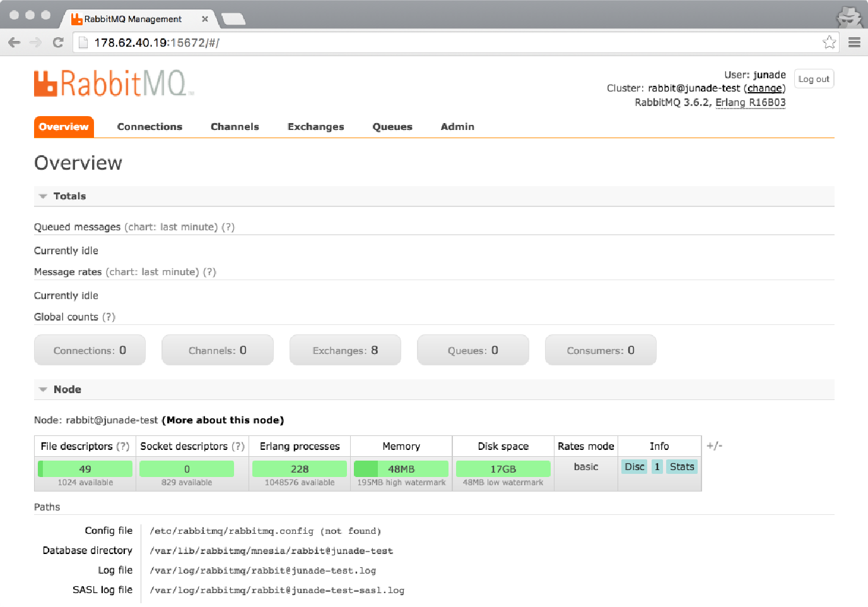This screenshot has height=607, width=868.
Task: Click the Erlang R16B03 version text
Action: click(x=751, y=102)
